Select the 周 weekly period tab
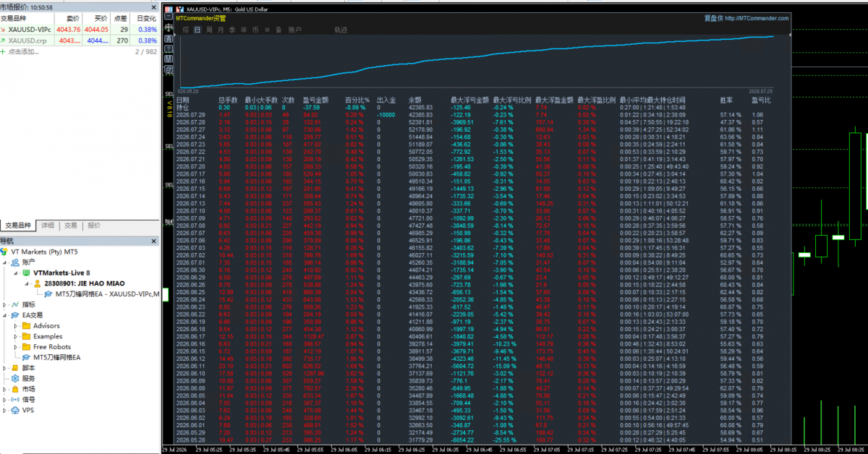868x454 pixels. pyautogui.click(x=209, y=30)
